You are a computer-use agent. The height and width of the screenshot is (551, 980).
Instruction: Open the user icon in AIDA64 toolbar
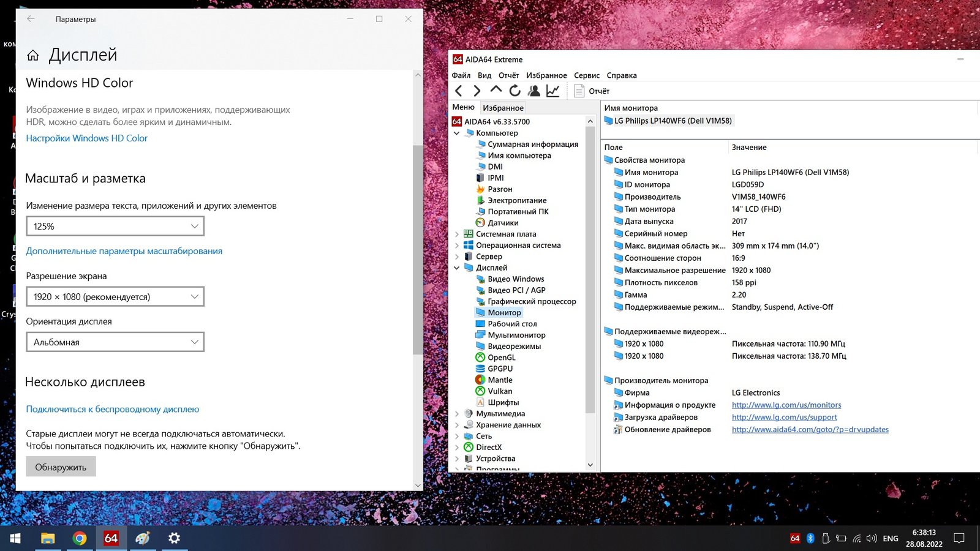(x=534, y=91)
